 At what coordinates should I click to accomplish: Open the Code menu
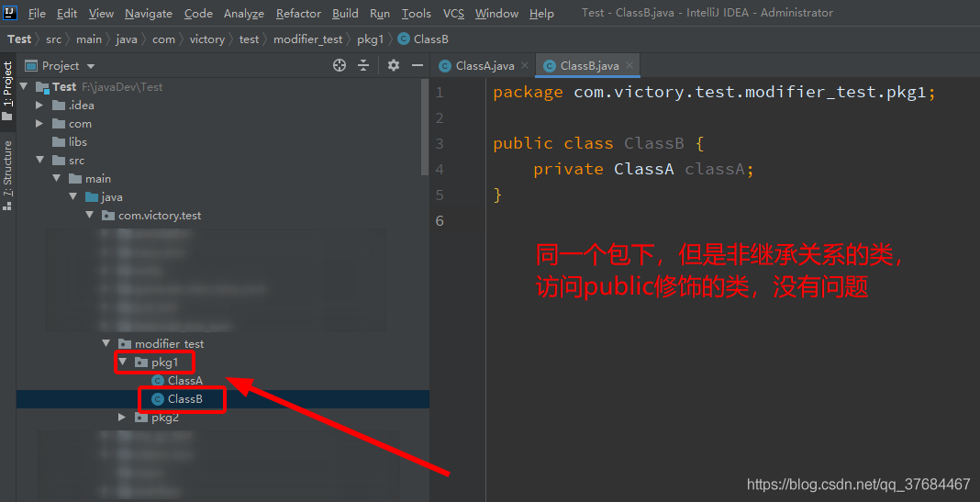(198, 13)
